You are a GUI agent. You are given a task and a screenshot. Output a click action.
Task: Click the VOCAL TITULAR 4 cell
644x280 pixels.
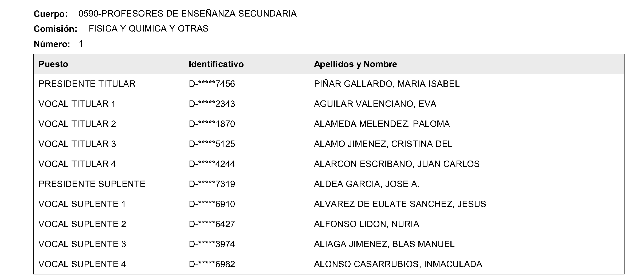(77, 164)
